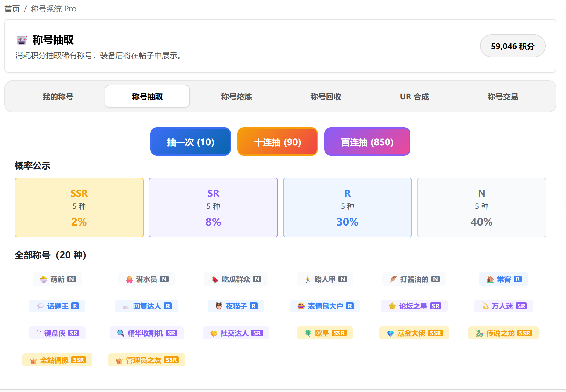Click the 论坛之星 title name

click(413, 306)
